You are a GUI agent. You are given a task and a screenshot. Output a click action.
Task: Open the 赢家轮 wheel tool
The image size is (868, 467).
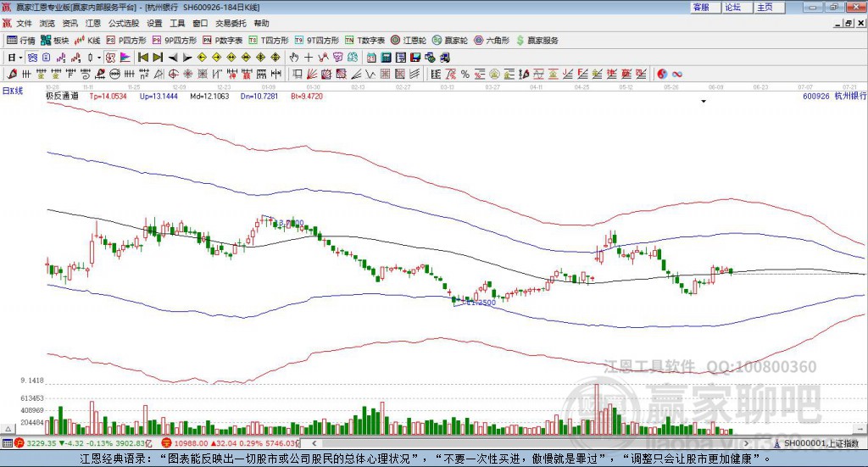pyautogui.click(x=450, y=41)
